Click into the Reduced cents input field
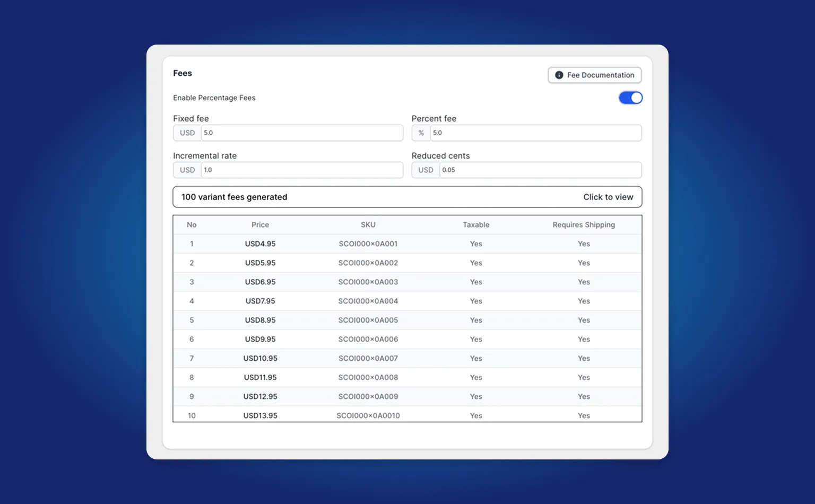Screen dimensions: 815x504 point(540,170)
